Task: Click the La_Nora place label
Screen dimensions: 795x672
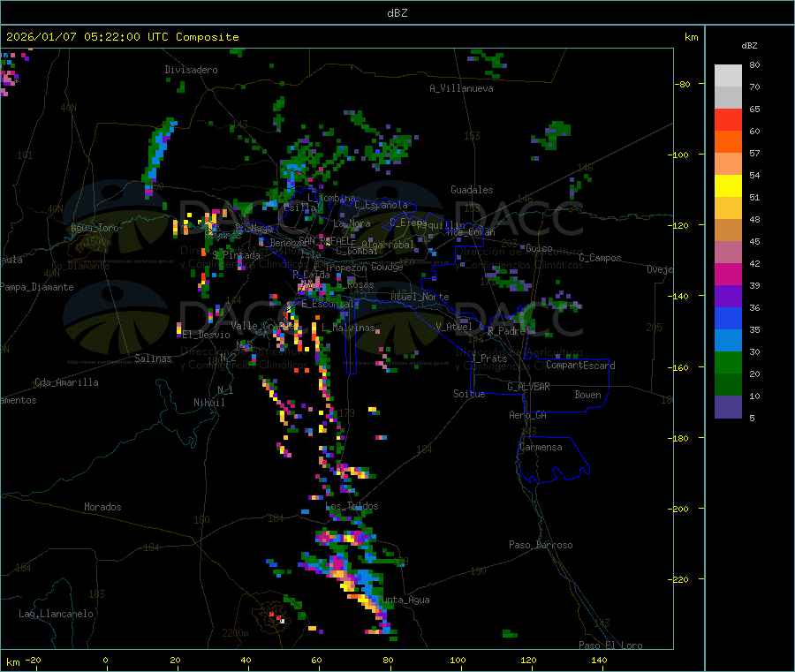Action: pyautogui.click(x=352, y=223)
